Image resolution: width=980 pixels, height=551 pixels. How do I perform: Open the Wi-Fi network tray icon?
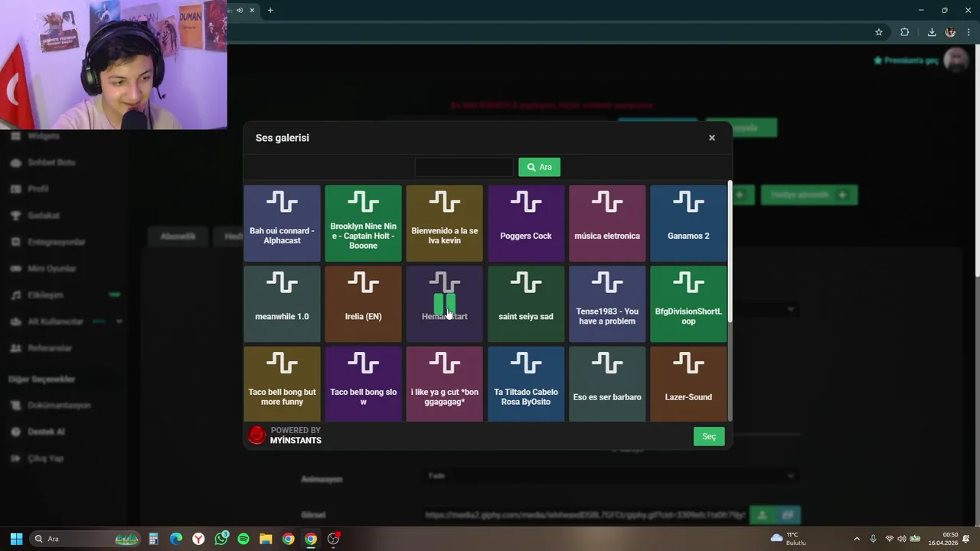(890, 539)
